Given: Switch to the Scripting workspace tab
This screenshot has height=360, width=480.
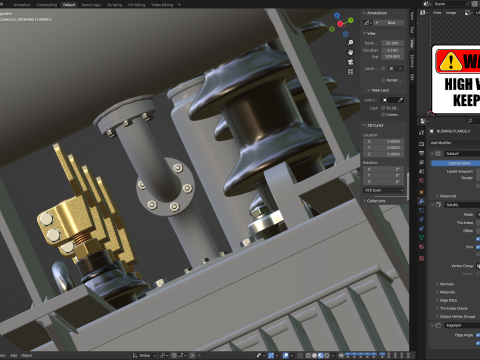Looking at the screenshot, I should (x=115, y=5).
